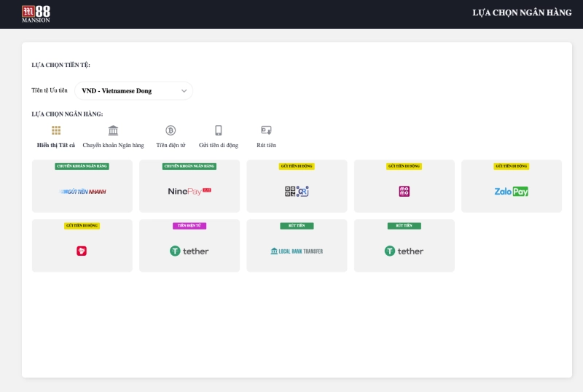Click yellow tag above MoMo logo
This screenshot has height=392, width=583.
404,166
